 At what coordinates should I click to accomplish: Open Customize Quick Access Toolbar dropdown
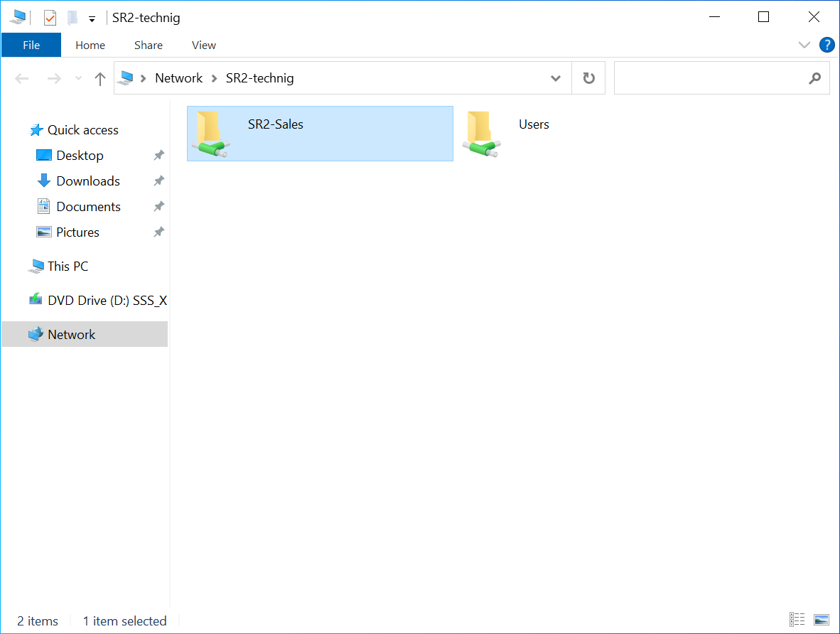coord(92,18)
